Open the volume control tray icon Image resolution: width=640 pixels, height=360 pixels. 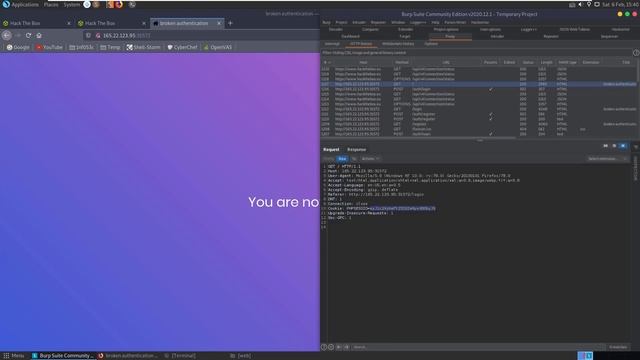(x=580, y=4)
